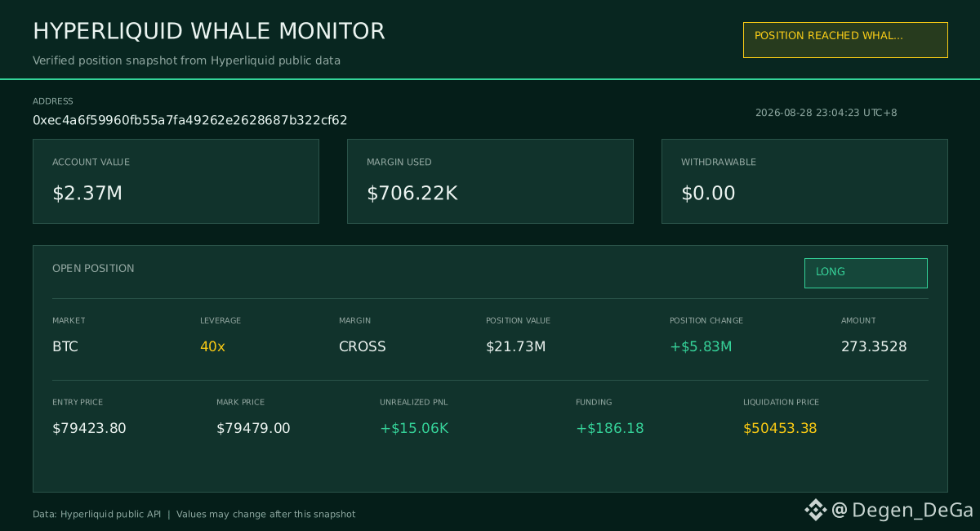The height and width of the screenshot is (531, 980).
Task: Click the LONG position badge
Action: click(x=866, y=273)
